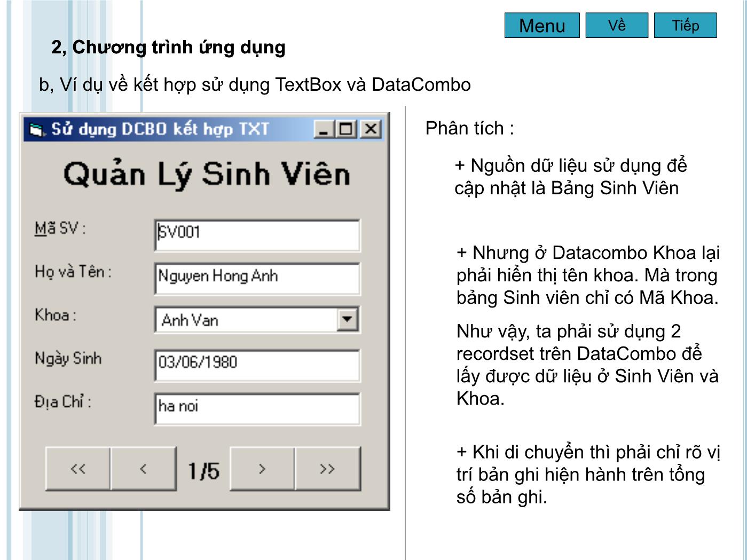Advance with the Tiếp button
The height and width of the screenshot is (560, 747).
coord(686,25)
